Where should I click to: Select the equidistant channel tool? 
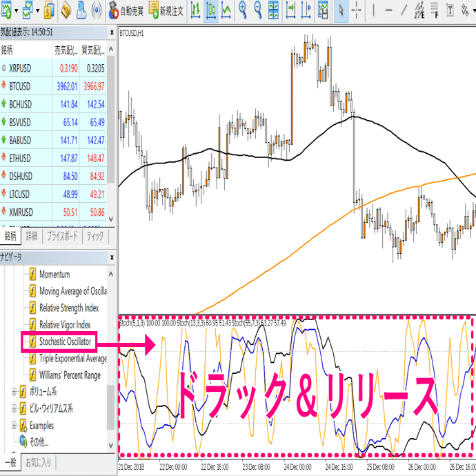click(x=419, y=10)
